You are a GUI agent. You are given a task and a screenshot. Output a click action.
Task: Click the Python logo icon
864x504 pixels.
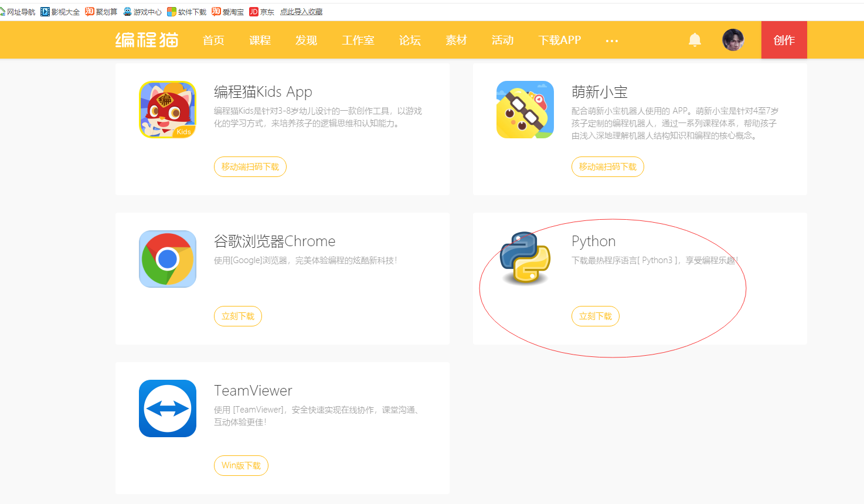525,258
